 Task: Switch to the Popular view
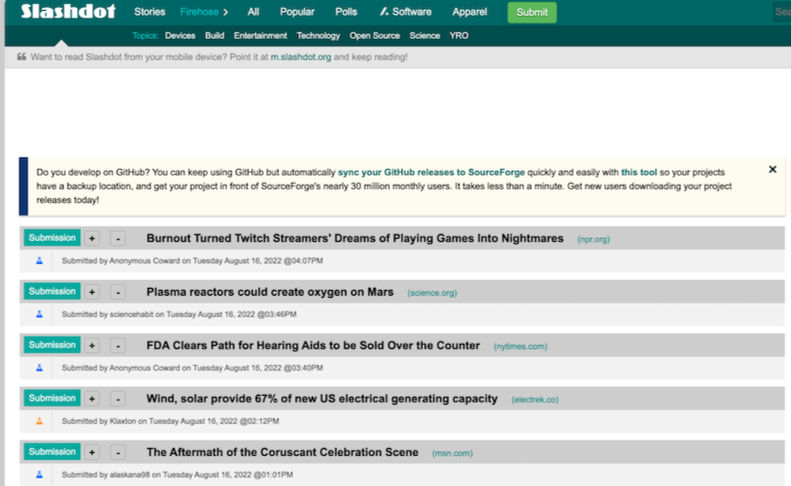(x=297, y=13)
